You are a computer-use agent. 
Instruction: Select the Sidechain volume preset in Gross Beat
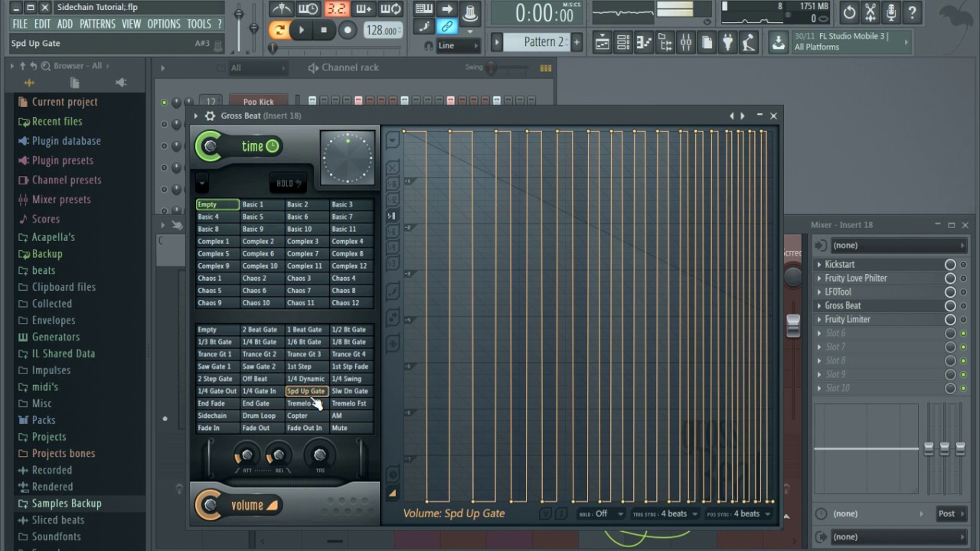pos(217,416)
